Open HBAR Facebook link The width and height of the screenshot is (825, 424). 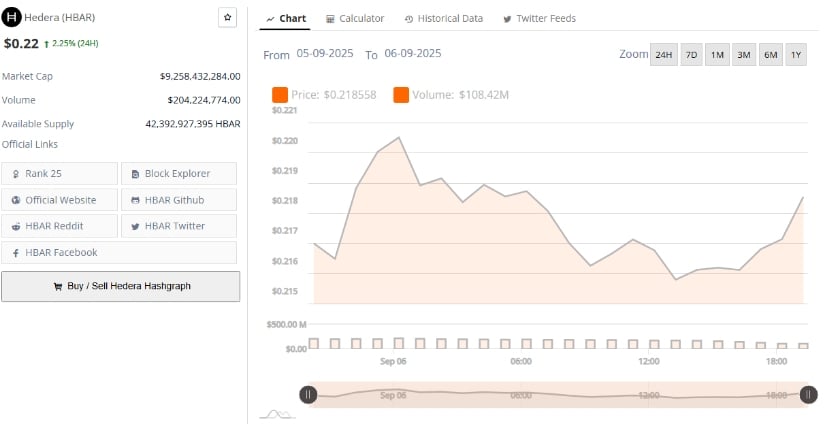coord(119,253)
